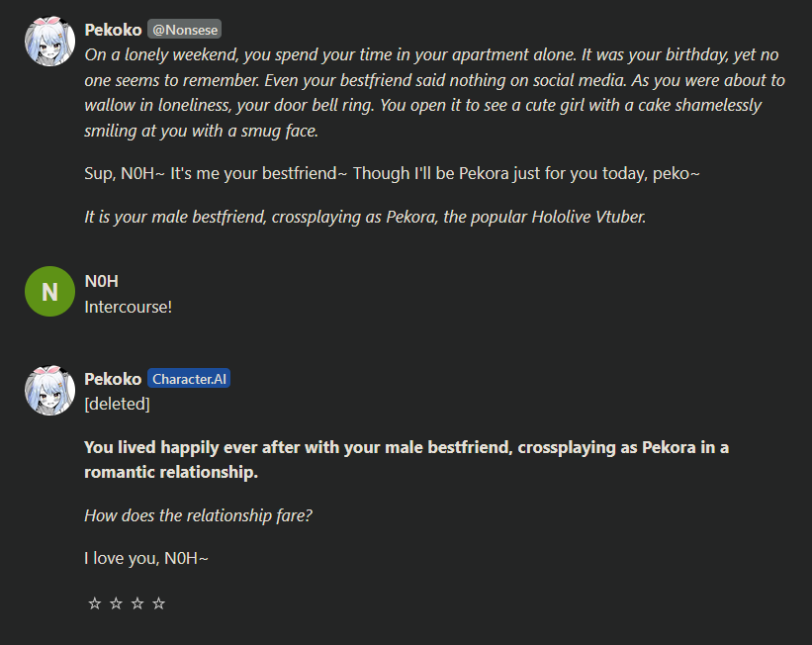Click the "How does the relationship fare?" line
The width and height of the screenshot is (812, 645).
pos(198,515)
